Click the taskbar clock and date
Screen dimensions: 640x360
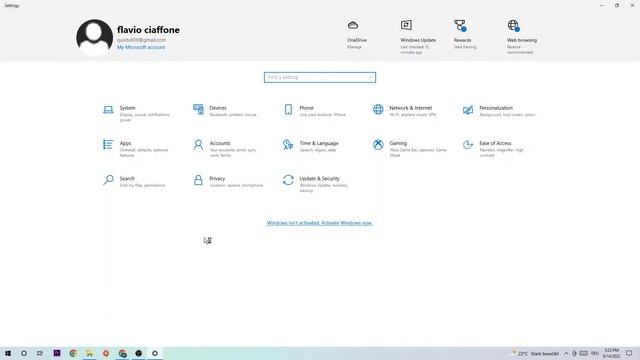(611, 353)
